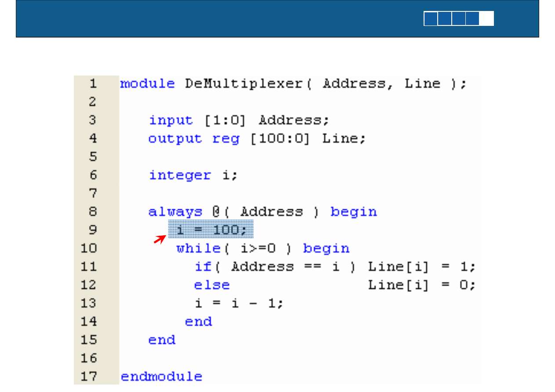Screen dimensions: 555x392
Task: Click 'Line[i] = 1;' assignment on line 11
Action: 422,267
